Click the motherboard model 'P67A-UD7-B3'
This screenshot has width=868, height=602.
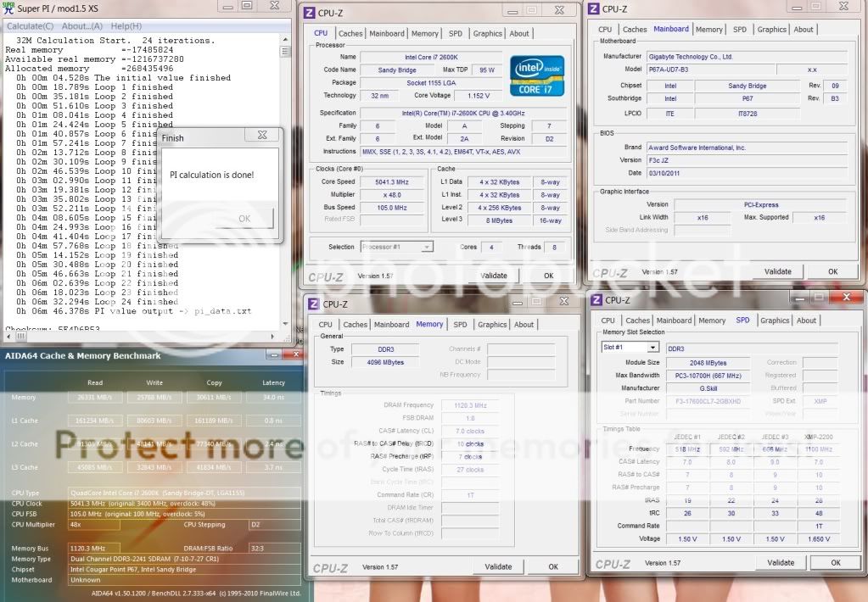click(711, 70)
